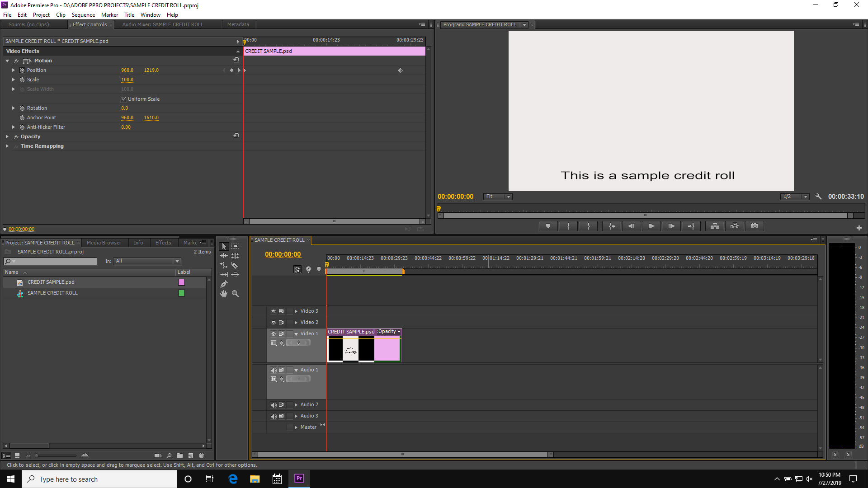Screen dimensions: 868x488
Task: Click timeline timecode 00:00:00:00
Action: click(283, 254)
